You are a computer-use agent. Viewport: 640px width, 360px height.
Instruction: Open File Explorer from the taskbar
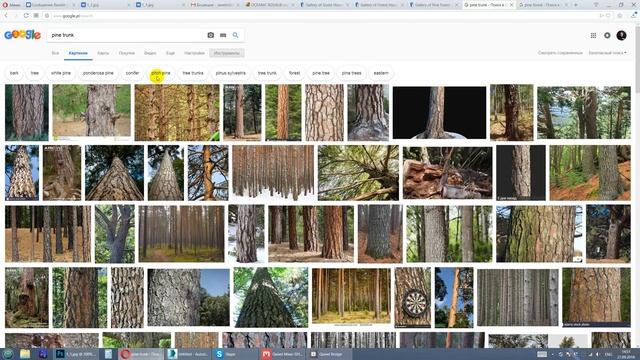click(25, 354)
